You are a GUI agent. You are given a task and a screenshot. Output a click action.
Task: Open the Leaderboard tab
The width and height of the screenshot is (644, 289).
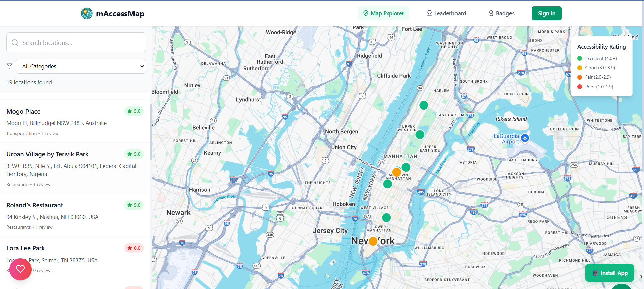click(x=446, y=13)
